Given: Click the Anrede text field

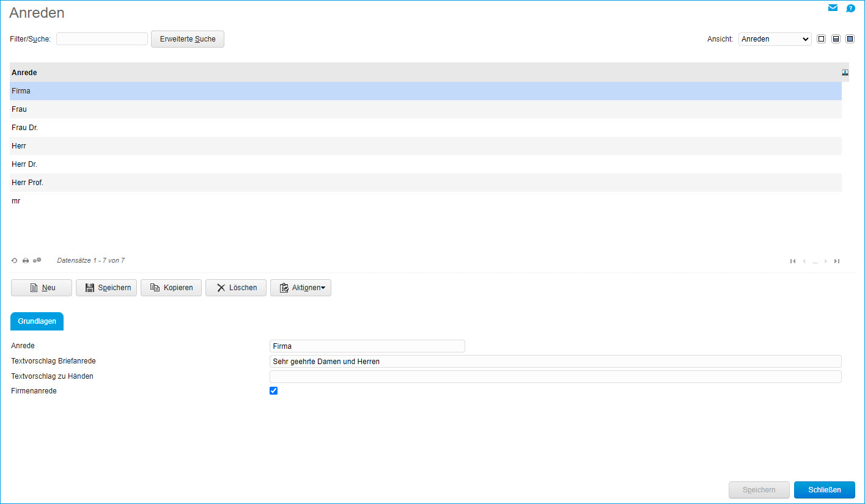Looking at the screenshot, I should click(367, 346).
